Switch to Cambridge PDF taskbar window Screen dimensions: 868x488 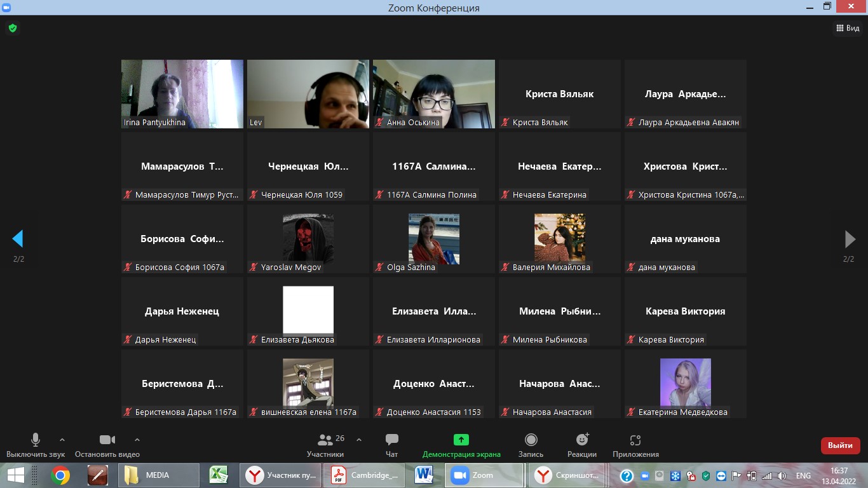[365, 475]
